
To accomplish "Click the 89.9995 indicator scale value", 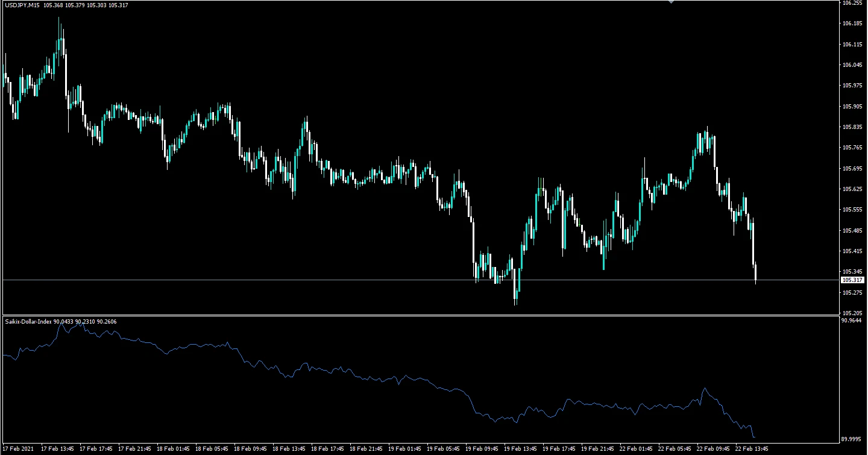I will click(852, 439).
